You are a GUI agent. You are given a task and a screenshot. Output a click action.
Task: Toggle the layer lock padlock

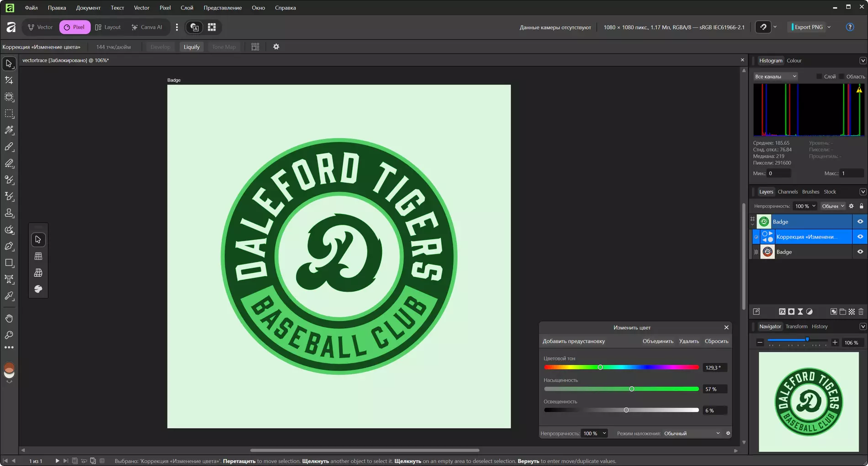(x=862, y=206)
